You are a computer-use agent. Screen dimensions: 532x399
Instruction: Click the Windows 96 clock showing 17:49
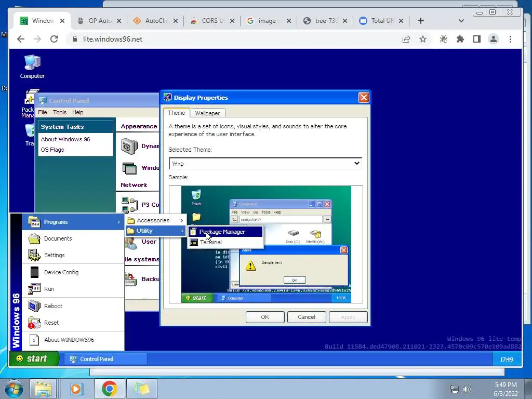pos(506,360)
